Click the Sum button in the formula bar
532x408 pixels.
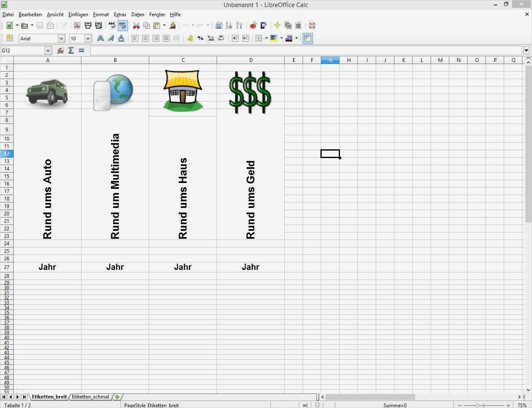point(71,50)
